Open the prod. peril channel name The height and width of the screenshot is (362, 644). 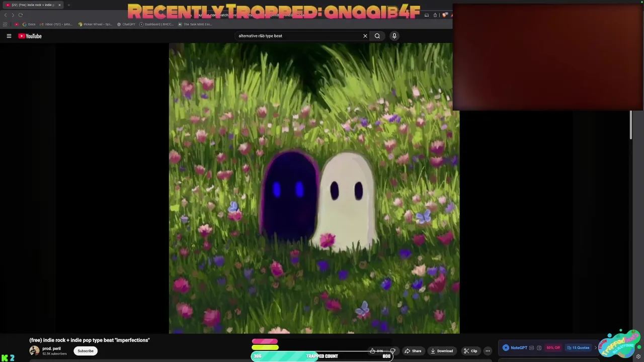tap(51, 348)
